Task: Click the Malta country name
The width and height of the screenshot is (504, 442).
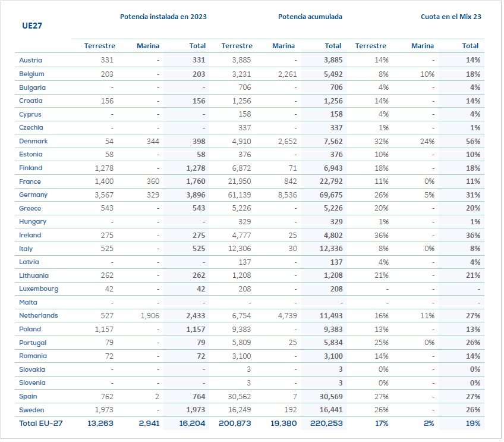Action: [x=29, y=302]
